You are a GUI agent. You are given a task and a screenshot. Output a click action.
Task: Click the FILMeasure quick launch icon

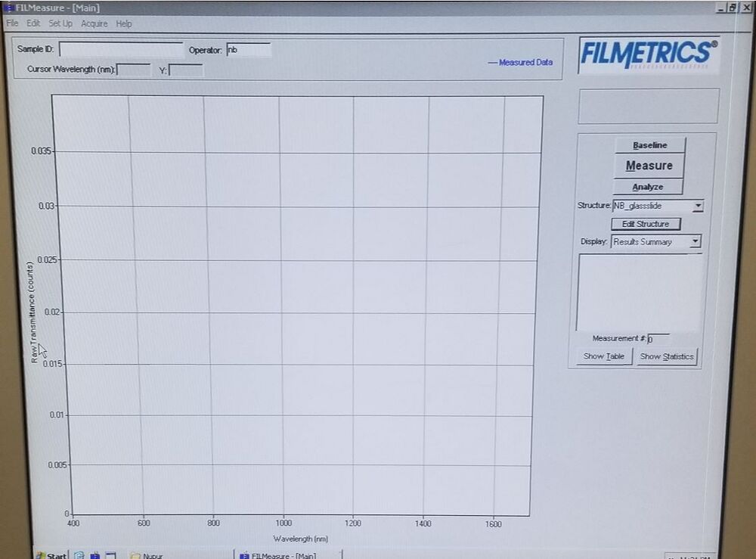pyautogui.click(x=95, y=556)
